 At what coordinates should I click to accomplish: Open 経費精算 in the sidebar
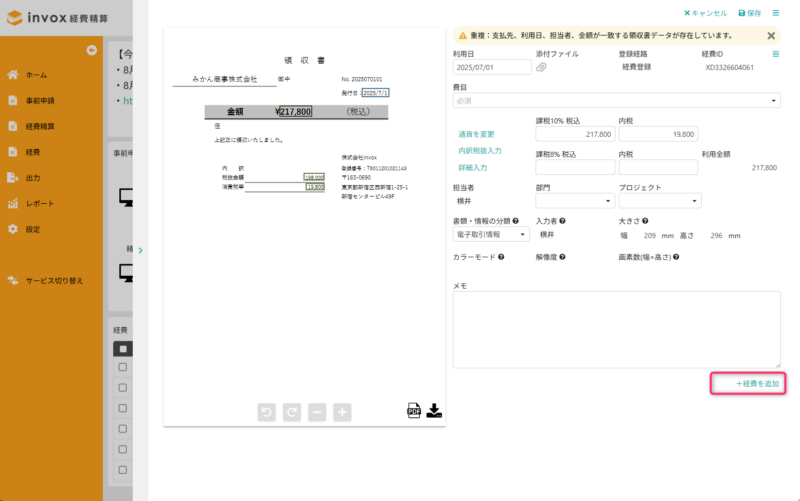point(40,126)
